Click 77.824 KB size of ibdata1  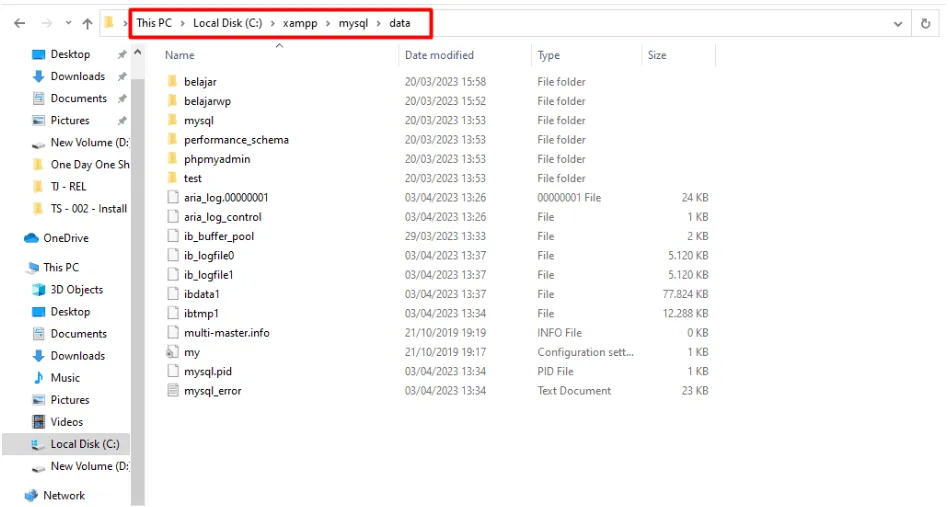tap(685, 294)
